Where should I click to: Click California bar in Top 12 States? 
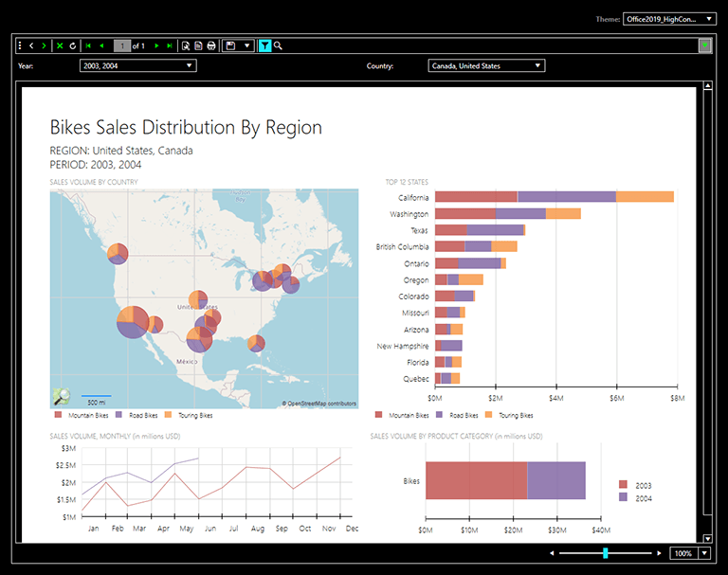554,197
